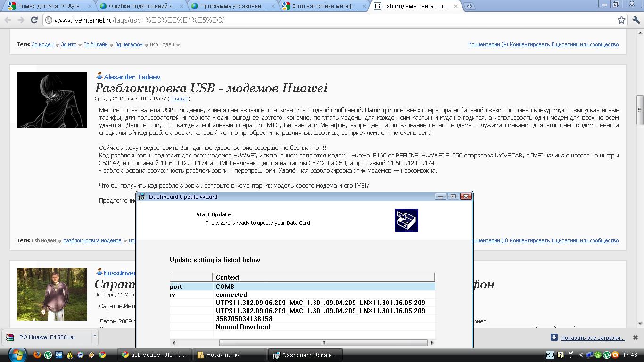Switch to 'Номер доступа 3G' tab
The height and width of the screenshot is (362, 644).
(x=49, y=7)
